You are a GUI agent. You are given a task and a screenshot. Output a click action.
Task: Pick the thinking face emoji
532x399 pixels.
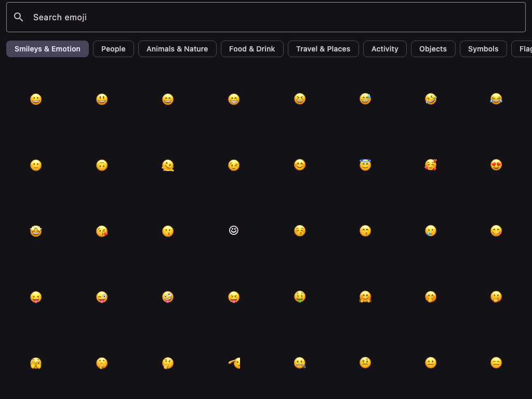click(x=168, y=363)
